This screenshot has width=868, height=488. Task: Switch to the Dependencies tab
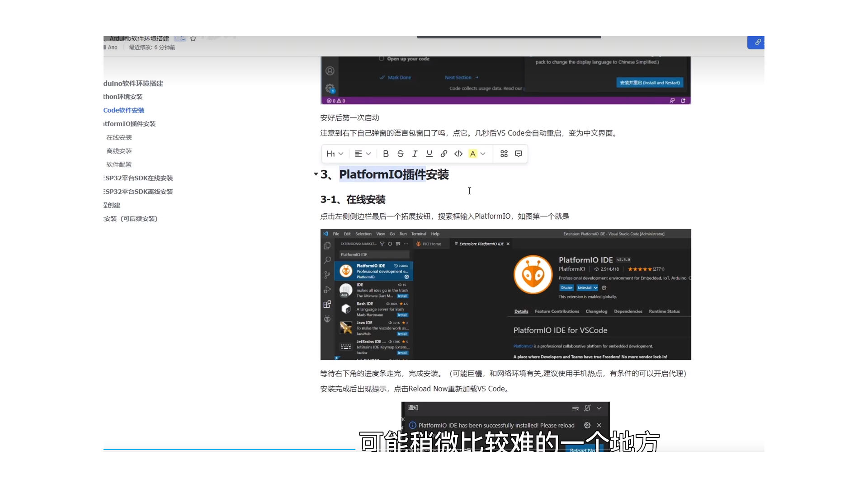[x=628, y=311]
